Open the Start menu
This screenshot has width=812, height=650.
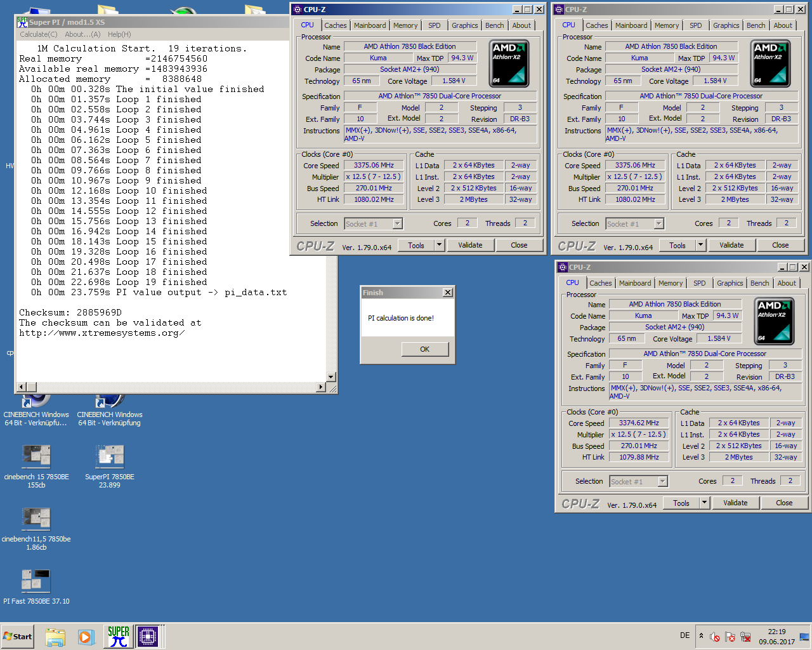click(18, 637)
